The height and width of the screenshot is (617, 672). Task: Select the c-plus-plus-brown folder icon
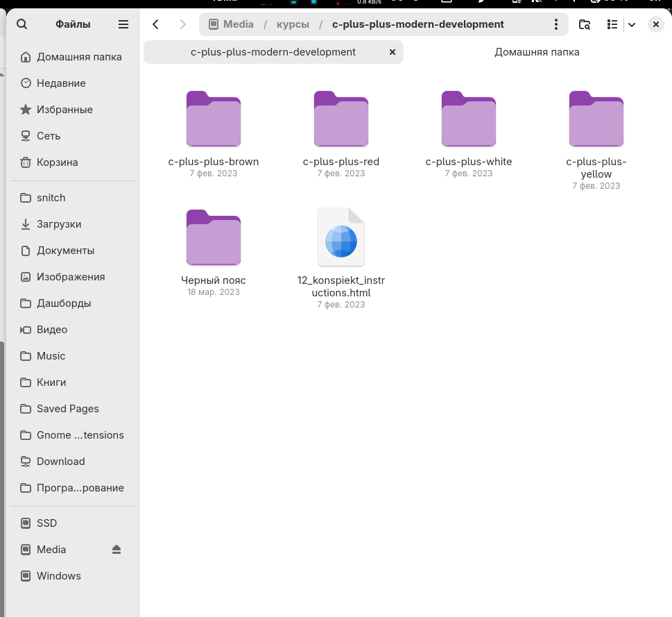click(214, 119)
